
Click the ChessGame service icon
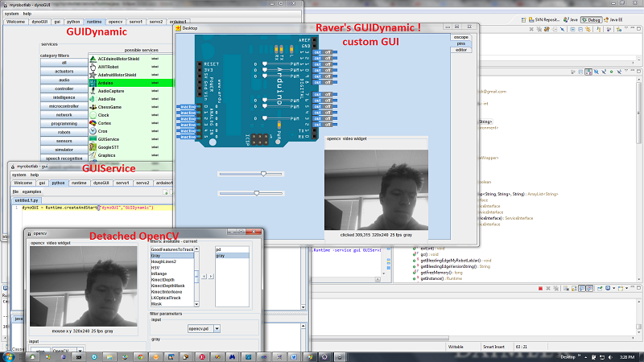point(93,107)
